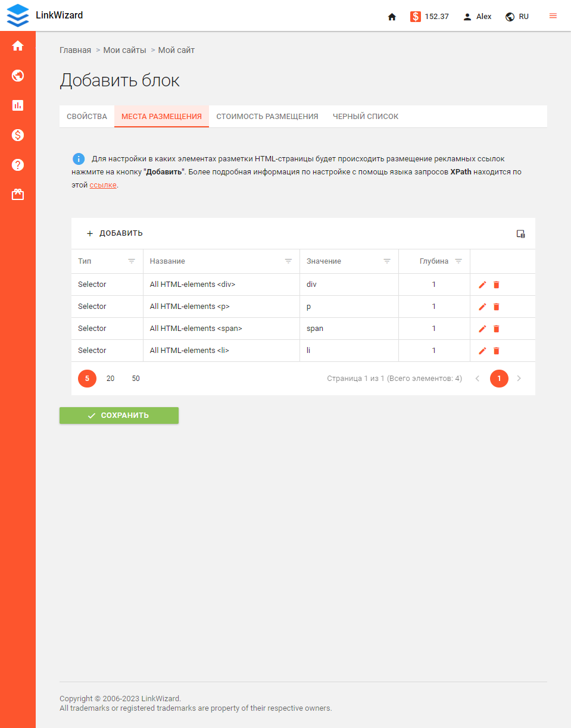Open finances via the dollar sidebar icon
This screenshot has width=571, height=728.
[x=17, y=135]
